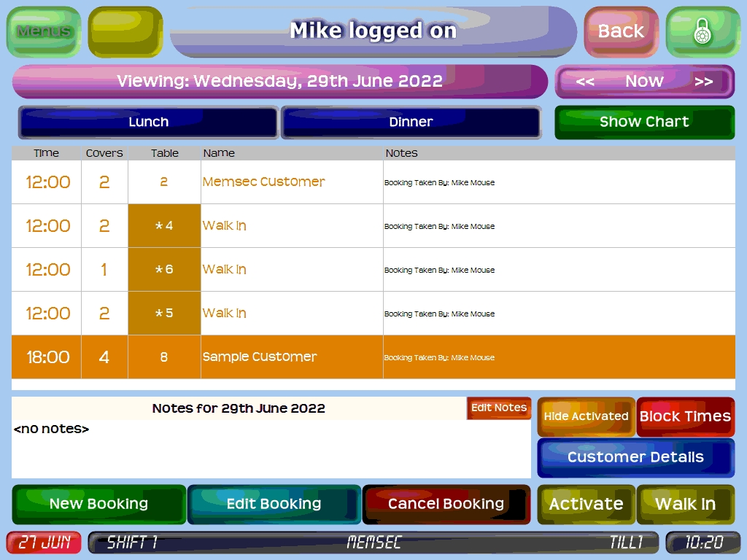Click Edit Booking button
Viewport: 747px width, 560px height.
274,504
